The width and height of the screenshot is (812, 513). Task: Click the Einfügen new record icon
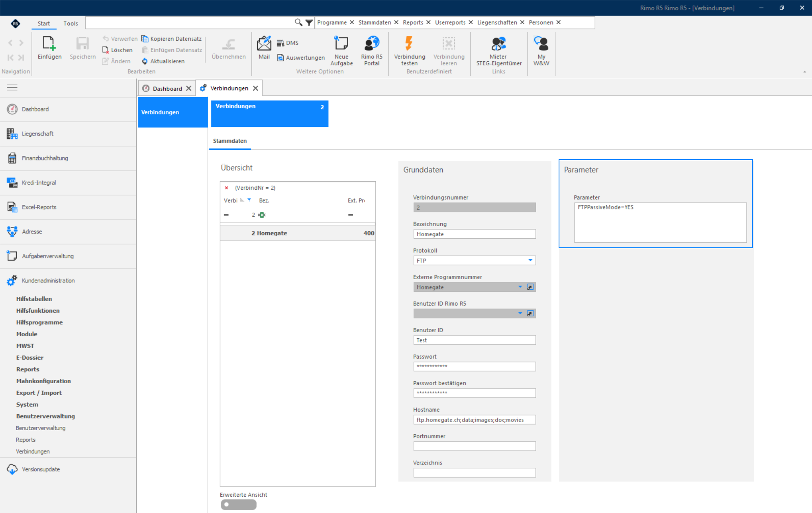(x=49, y=48)
